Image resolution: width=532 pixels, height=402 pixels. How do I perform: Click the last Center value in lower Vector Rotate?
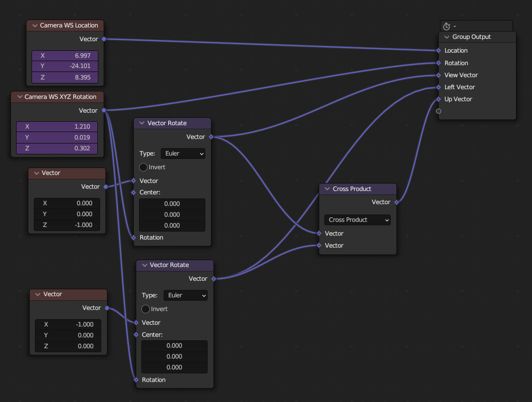(x=174, y=367)
